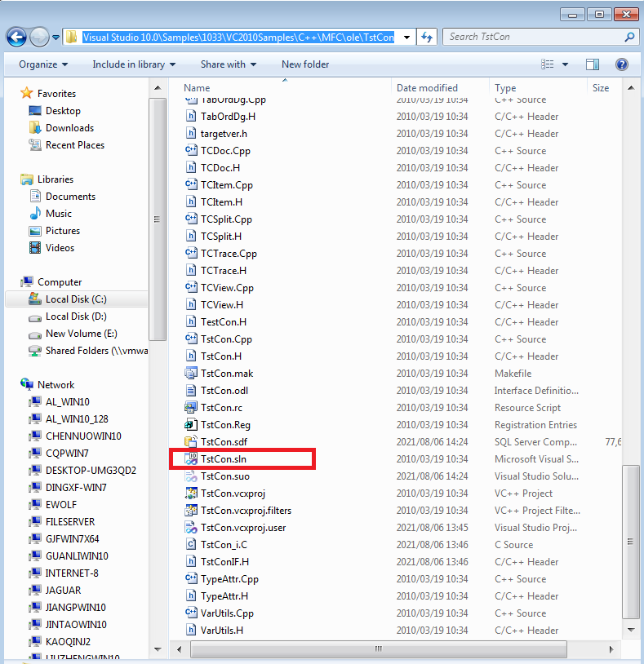The height and width of the screenshot is (664, 644).
Task: Click the VarUtils.Cpp file icon
Action: pos(191,613)
